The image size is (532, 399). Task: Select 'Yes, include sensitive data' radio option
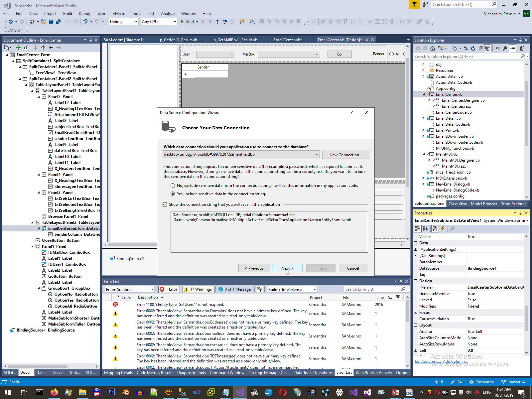tap(173, 194)
